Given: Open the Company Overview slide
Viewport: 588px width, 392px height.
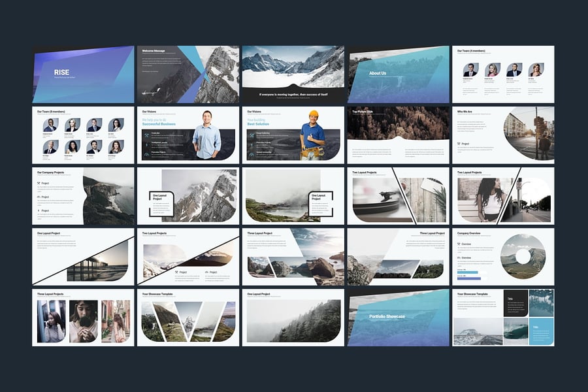Looking at the screenshot, I should 503,256.
